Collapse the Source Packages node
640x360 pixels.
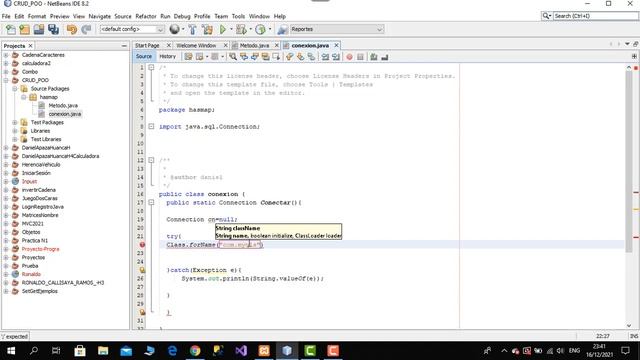(x=15, y=89)
